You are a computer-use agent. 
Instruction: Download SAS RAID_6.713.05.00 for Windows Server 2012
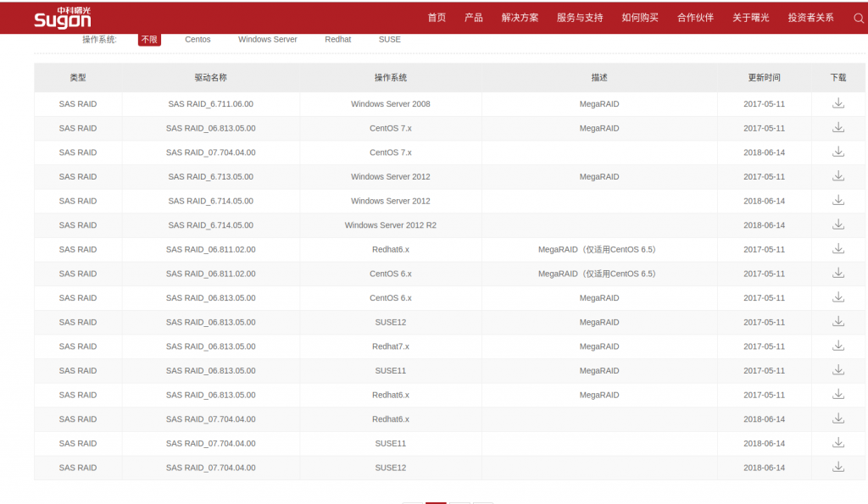[837, 176]
